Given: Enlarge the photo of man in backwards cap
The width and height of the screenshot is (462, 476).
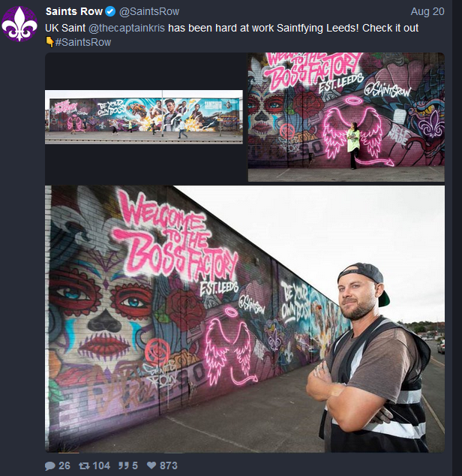Looking at the screenshot, I should pyautogui.click(x=244, y=319).
